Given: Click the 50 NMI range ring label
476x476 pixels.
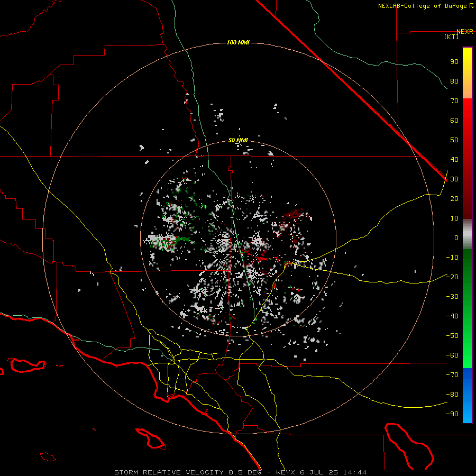Looking at the screenshot, I should 238,140.
